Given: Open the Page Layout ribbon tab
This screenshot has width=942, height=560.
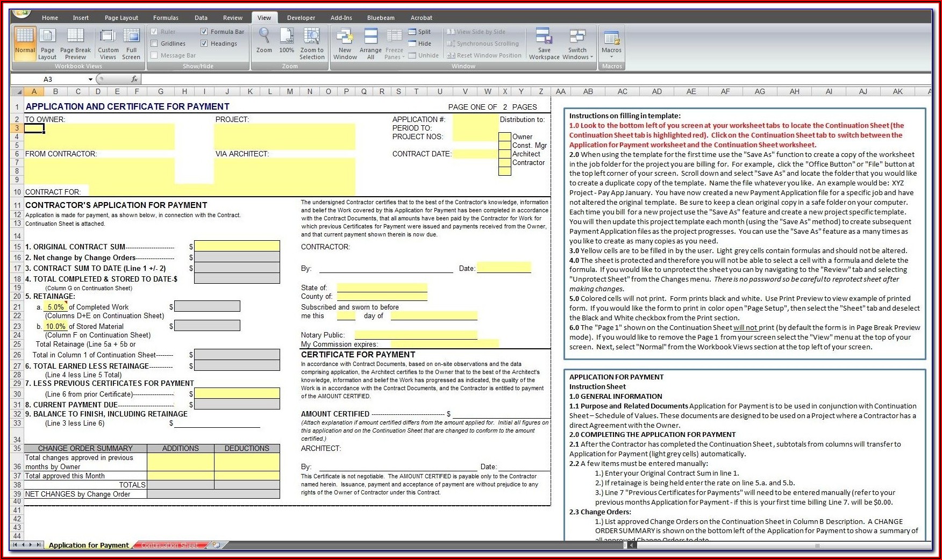Looking at the screenshot, I should [121, 18].
